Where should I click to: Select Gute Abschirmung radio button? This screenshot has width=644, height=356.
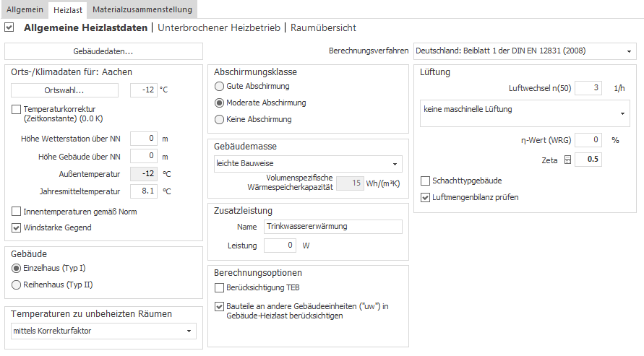tap(219, 86)
